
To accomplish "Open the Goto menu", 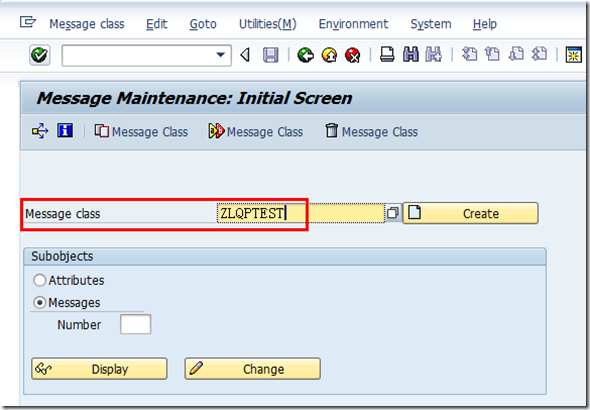I will pyautogui.click(x=203, y=24).
